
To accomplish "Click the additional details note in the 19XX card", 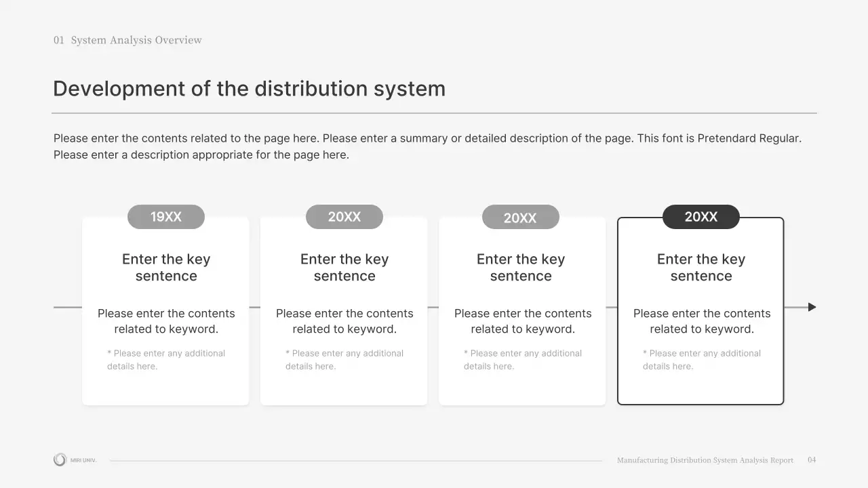I will point(165,360).
